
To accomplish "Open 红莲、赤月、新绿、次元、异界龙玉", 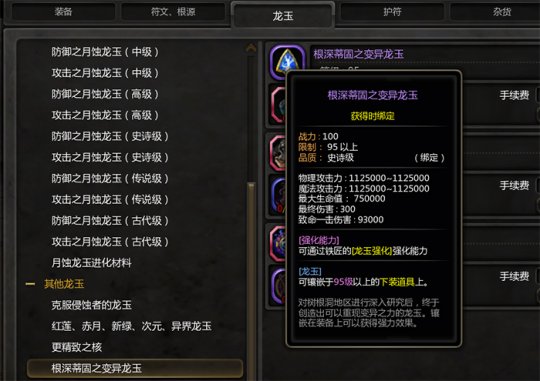I will click(131, 326).
